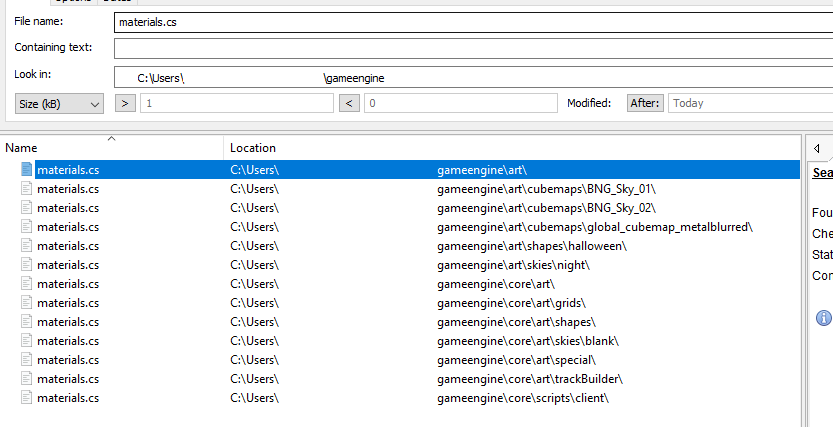
Task: Select location global_cubemap_metalblurred path
Action: (595, 227)
